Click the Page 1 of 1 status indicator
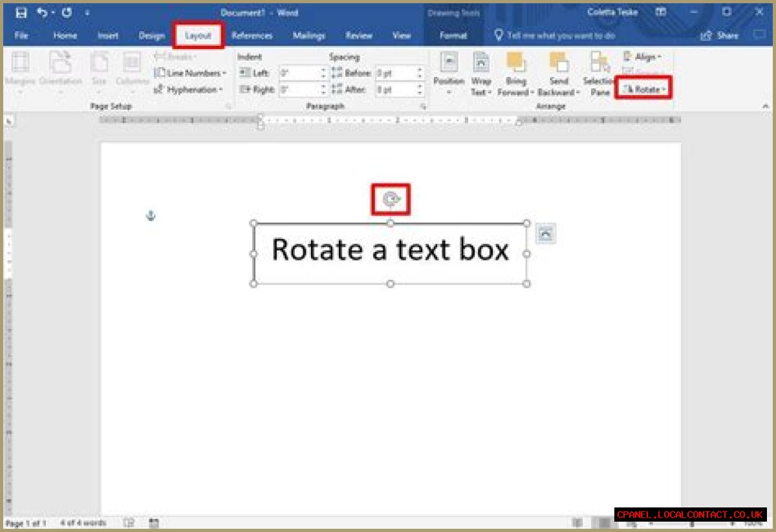 coord(27,522)
